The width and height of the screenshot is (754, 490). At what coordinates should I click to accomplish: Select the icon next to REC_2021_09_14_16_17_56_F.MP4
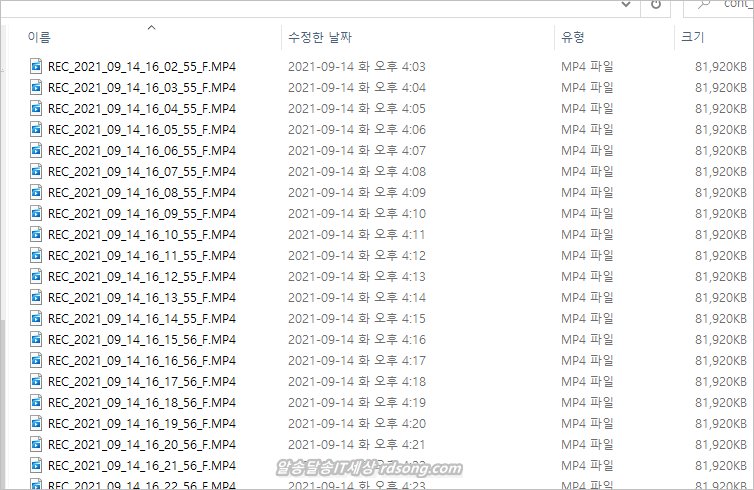point(36,381)
